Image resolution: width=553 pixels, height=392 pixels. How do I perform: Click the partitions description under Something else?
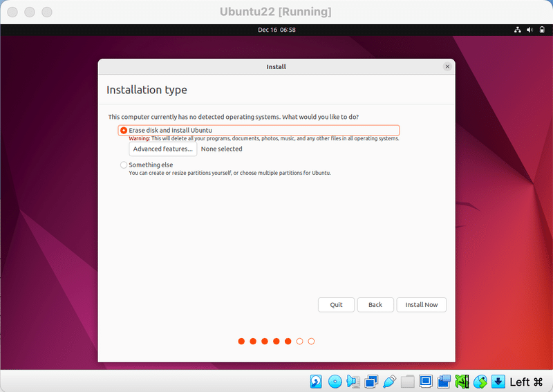[x=229, y=174]
